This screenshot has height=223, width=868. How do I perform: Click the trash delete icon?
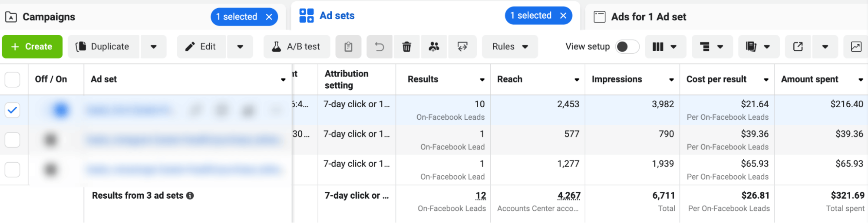pos(406,47)
